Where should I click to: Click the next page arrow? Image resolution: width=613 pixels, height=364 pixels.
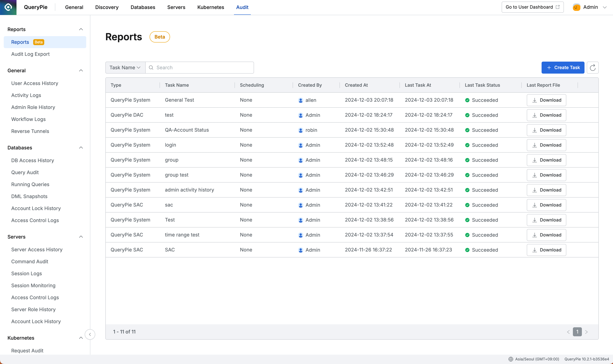586,332
